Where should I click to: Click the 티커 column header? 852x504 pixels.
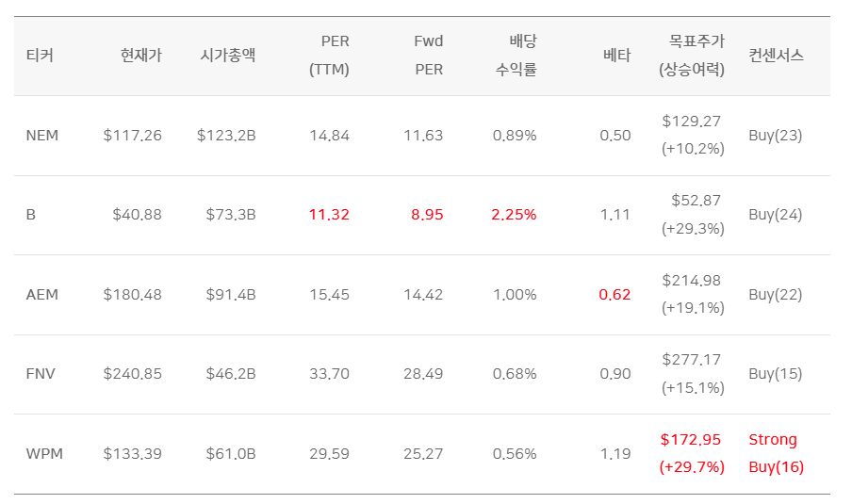point(40,56)
